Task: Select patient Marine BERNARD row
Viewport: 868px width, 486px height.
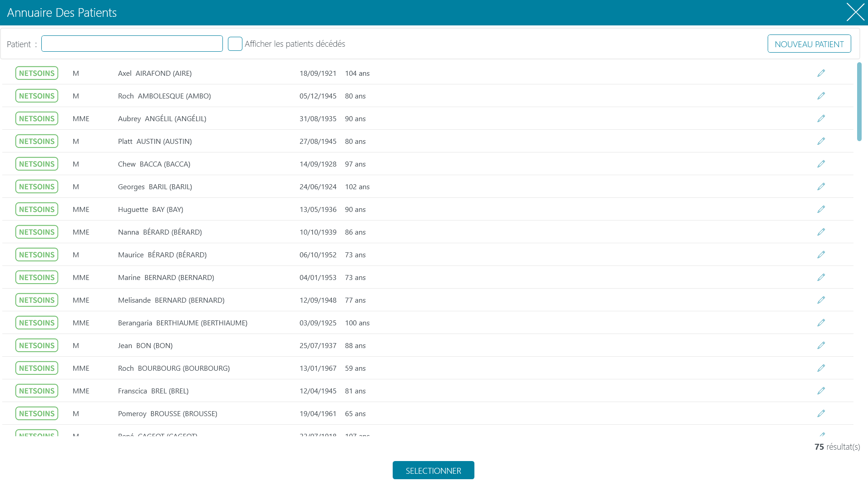Action: click(x=428, y=277)
